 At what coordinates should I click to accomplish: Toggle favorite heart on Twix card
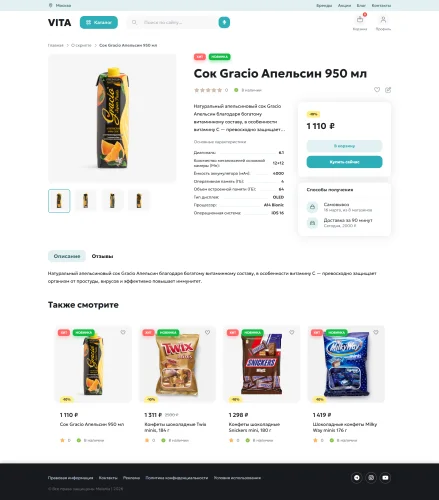tap(207, 332)
